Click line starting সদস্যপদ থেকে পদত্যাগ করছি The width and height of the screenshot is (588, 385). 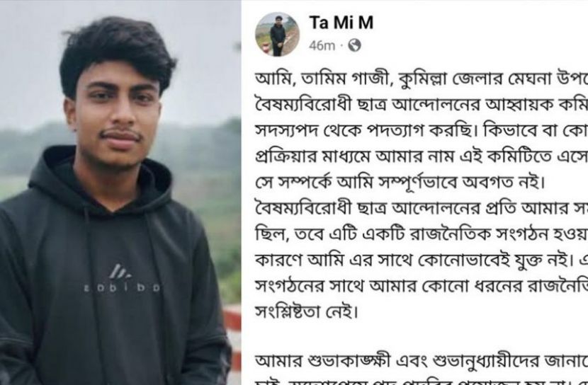pyautogui.click(x=422, y=131)
